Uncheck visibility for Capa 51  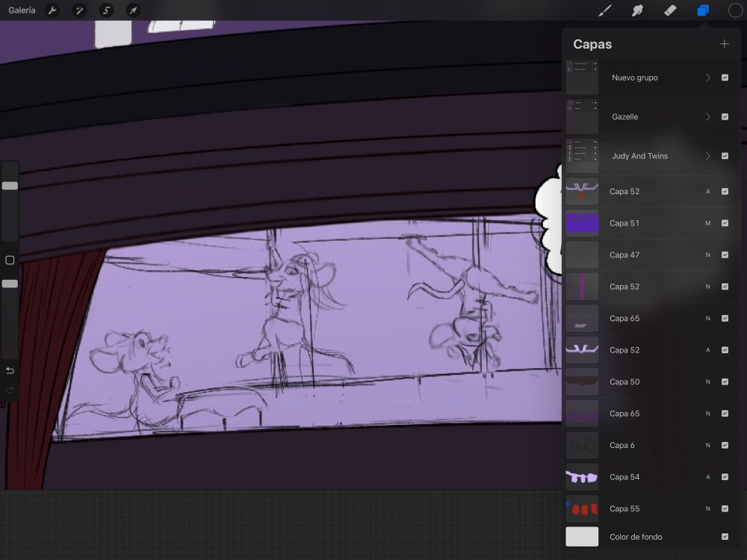tap(725, 223)
